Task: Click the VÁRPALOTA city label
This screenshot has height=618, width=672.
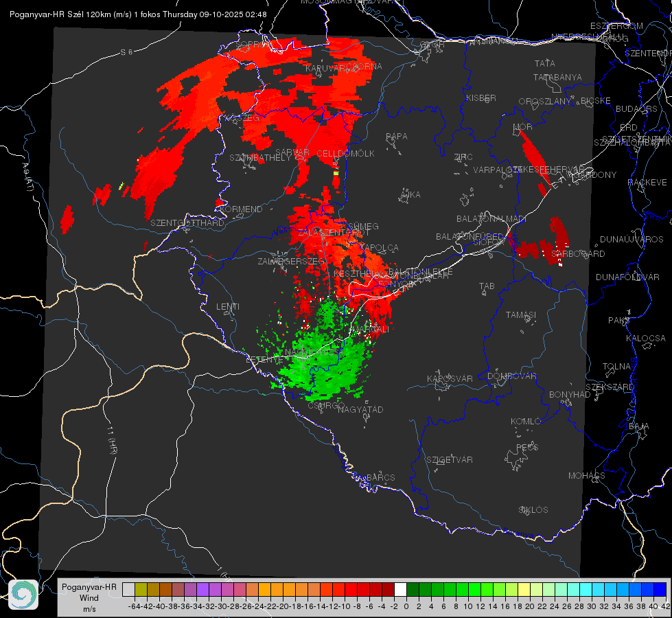Action: click(x=497, y=170)
